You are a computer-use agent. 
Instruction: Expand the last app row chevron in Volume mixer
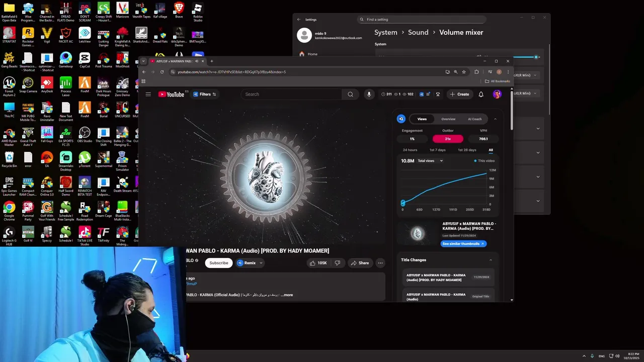click(x=538, y=201)
